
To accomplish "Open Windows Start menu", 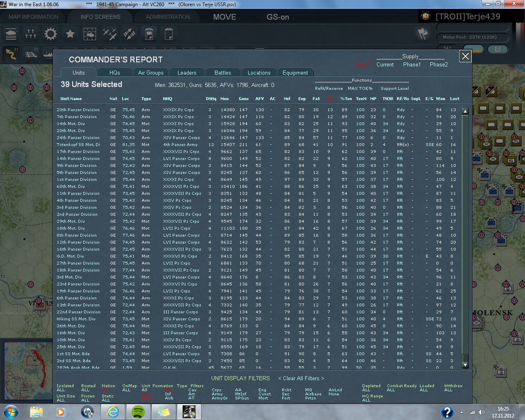I will [11, 411].
